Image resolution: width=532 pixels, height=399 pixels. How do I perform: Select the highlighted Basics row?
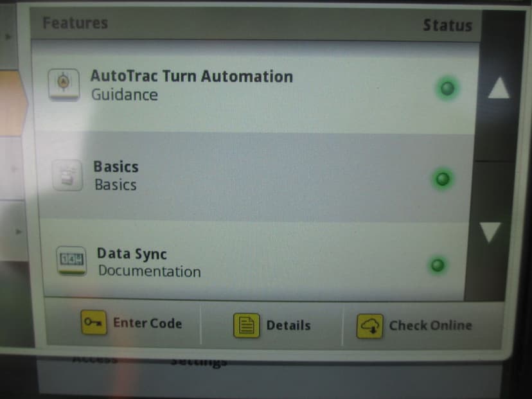point(254,177)
